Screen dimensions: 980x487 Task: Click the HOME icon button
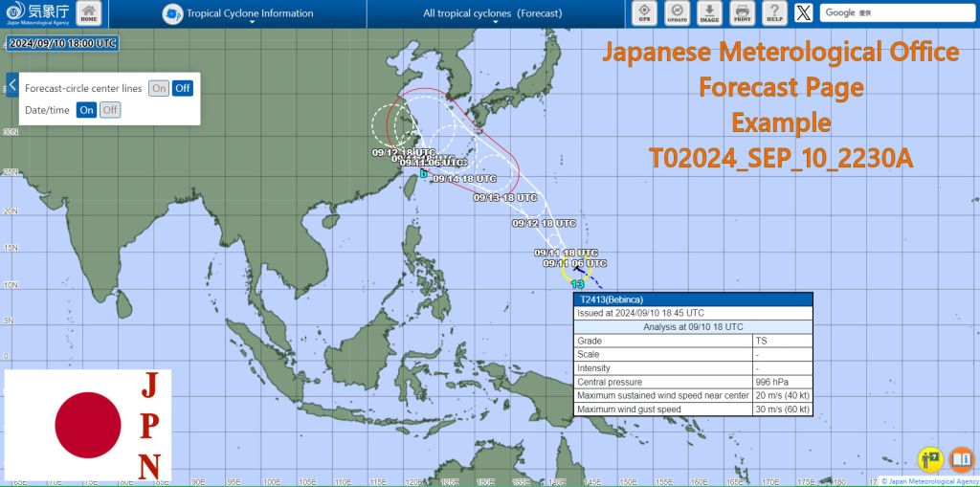tap(89, 13)
